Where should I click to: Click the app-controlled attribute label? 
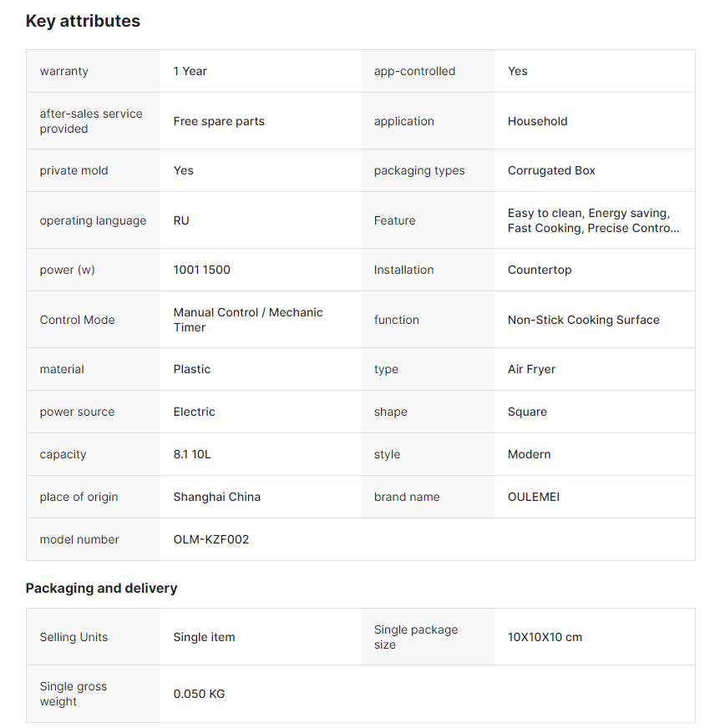tap(414, 71)
